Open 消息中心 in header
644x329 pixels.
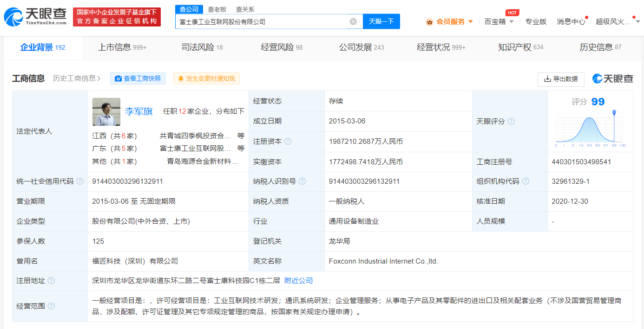point(571,22)
